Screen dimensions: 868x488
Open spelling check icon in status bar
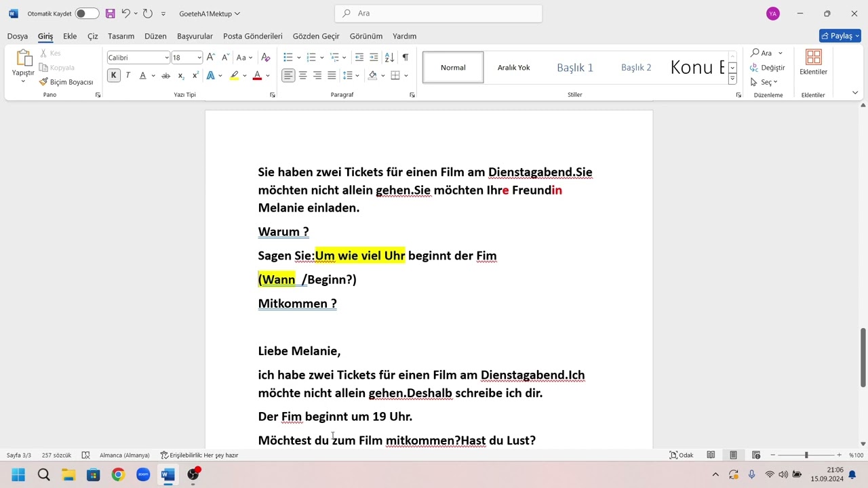tap(85, 455)
